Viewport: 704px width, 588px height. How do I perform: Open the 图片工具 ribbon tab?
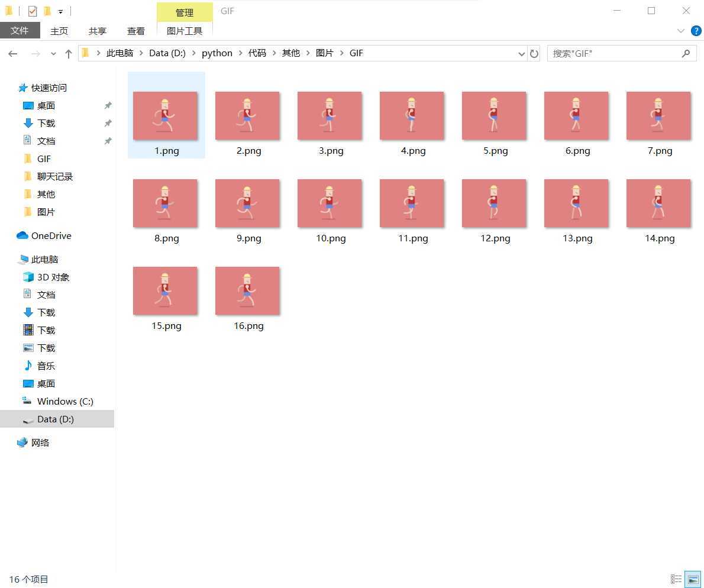tap(185, 31)
